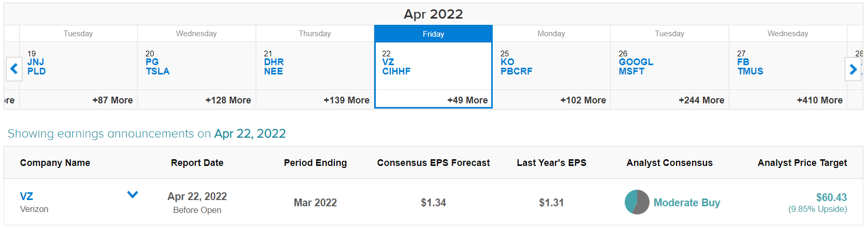Sort by Consensus EPS Forecast column header
Screen dimensions: 868x229
click(433, 163)
